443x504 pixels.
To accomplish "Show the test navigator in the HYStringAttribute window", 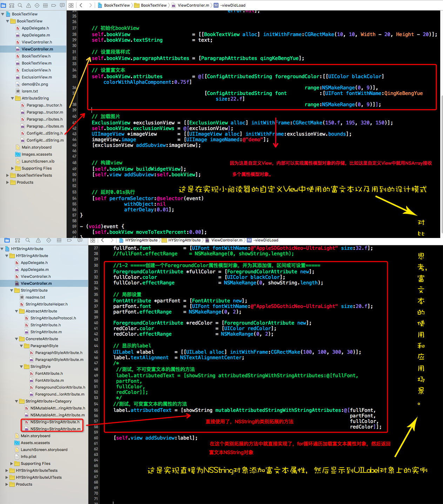I will (x=49, y=240).
